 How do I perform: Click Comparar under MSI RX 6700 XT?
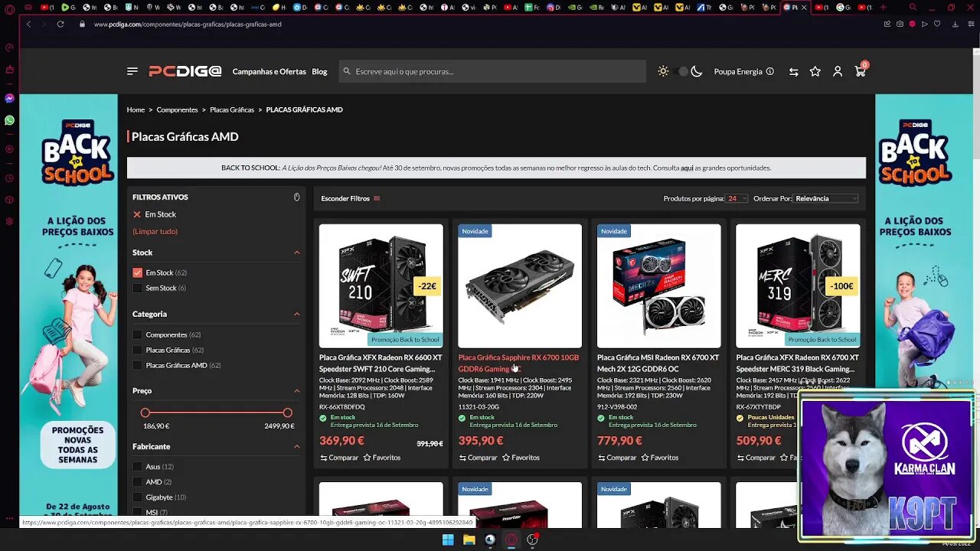[617, 458]
